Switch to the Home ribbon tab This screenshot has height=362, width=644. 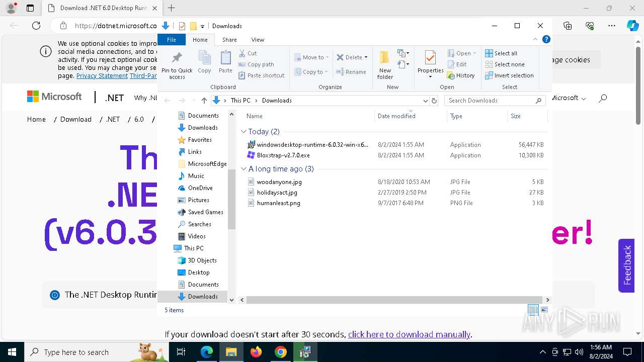[x=200, y=40]
